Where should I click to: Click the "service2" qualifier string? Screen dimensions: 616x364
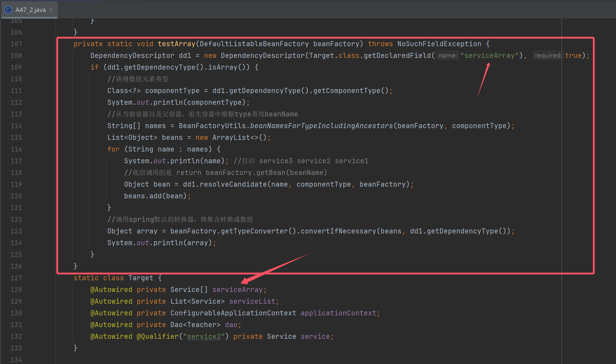(204, 336)
